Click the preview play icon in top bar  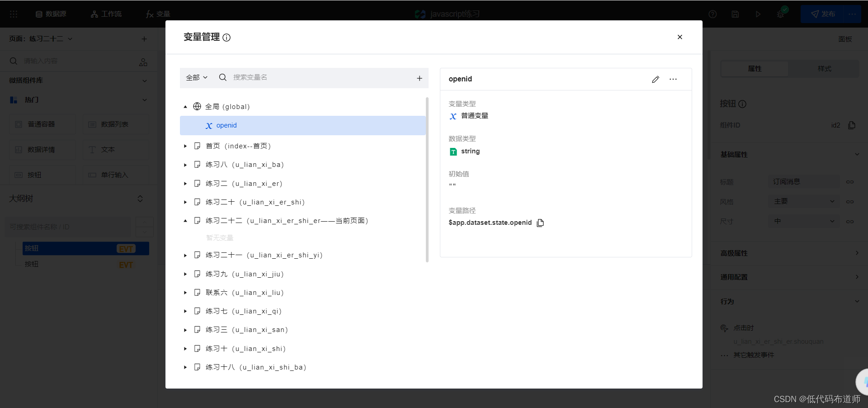pos(758,14)
